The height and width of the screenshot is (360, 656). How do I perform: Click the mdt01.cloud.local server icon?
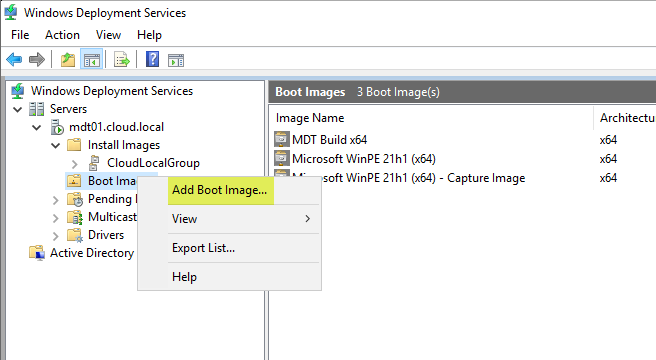click(56, 127)
